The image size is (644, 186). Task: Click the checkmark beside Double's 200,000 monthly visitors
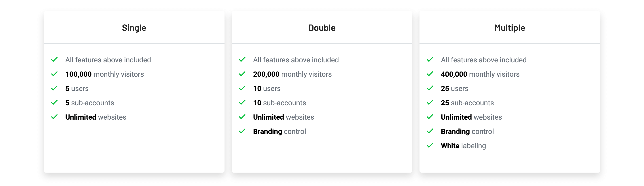pos(242,74)
